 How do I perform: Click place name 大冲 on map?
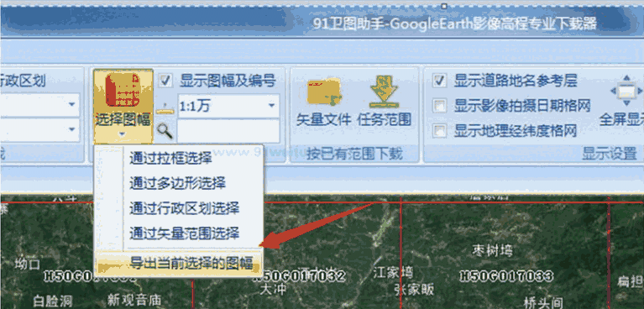[x=273, y=289]
